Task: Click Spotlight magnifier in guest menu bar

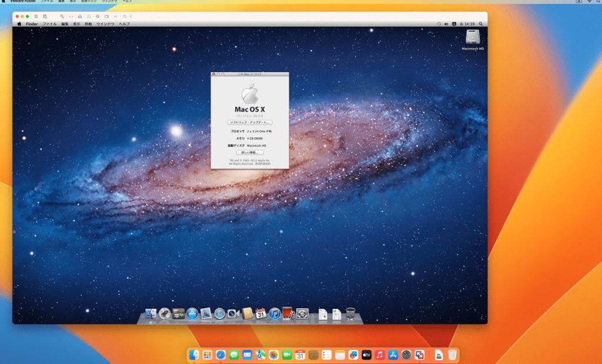Action: (480, 24)
